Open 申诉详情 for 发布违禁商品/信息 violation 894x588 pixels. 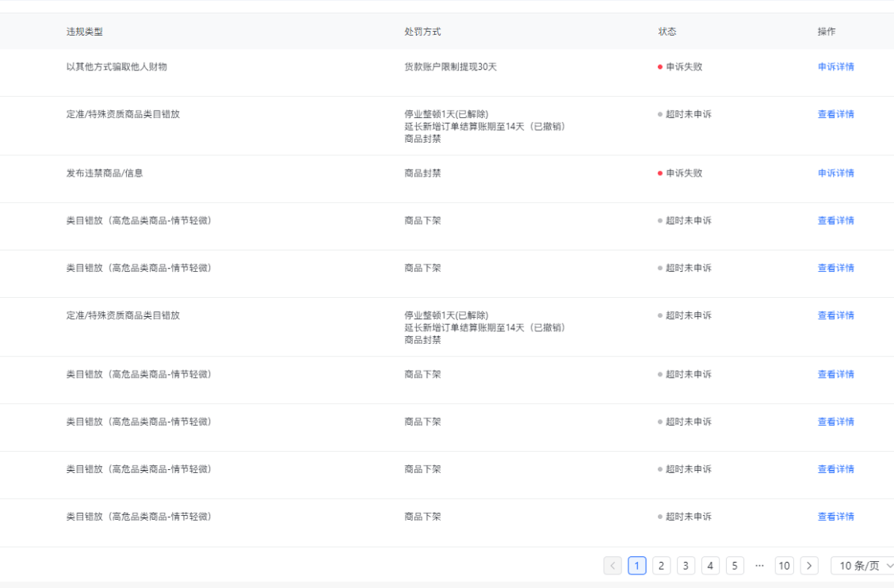(835, 174)
